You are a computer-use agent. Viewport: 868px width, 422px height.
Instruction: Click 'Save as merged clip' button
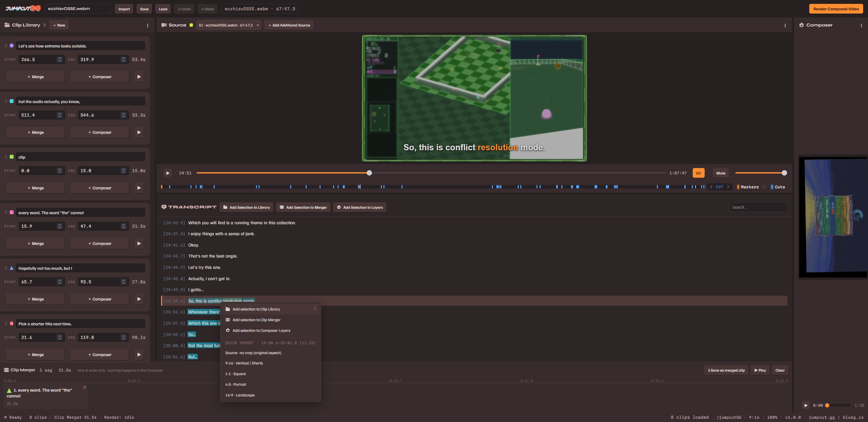coord(726,370)
